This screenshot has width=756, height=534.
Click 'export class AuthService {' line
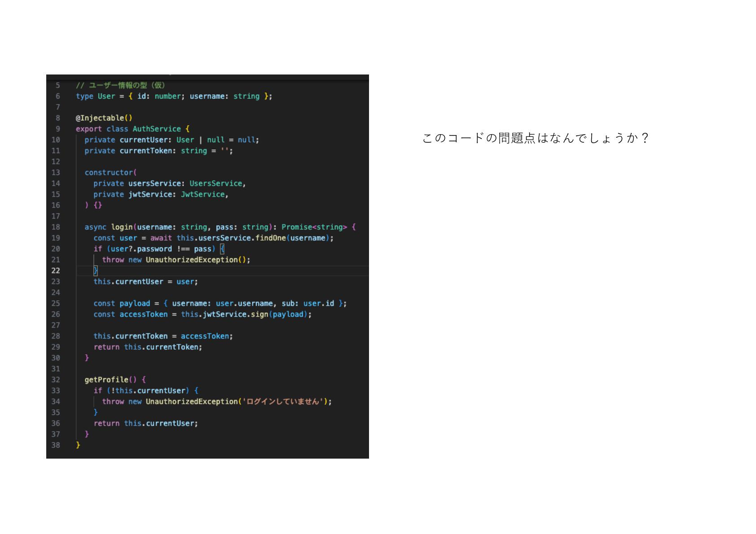tap(133, 129)
